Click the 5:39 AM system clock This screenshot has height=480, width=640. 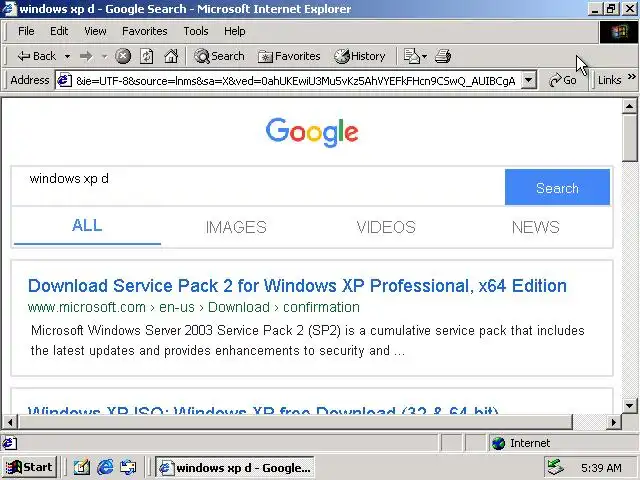[x=601, y=468]
